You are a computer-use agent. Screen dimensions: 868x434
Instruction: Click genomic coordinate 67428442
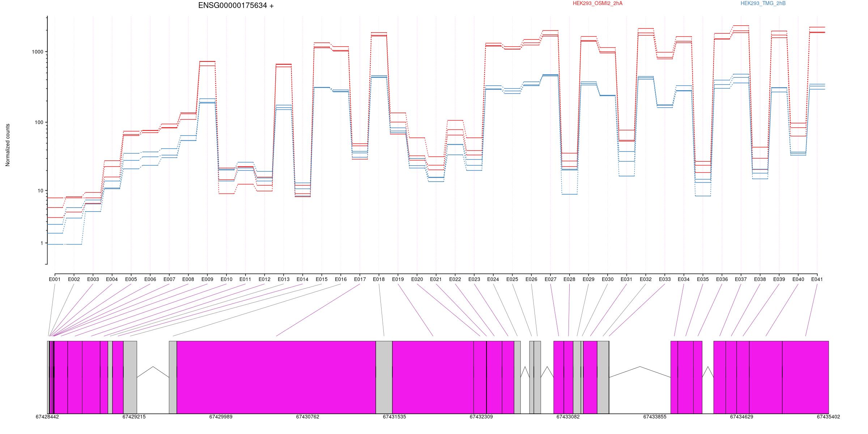coord(47,417)
